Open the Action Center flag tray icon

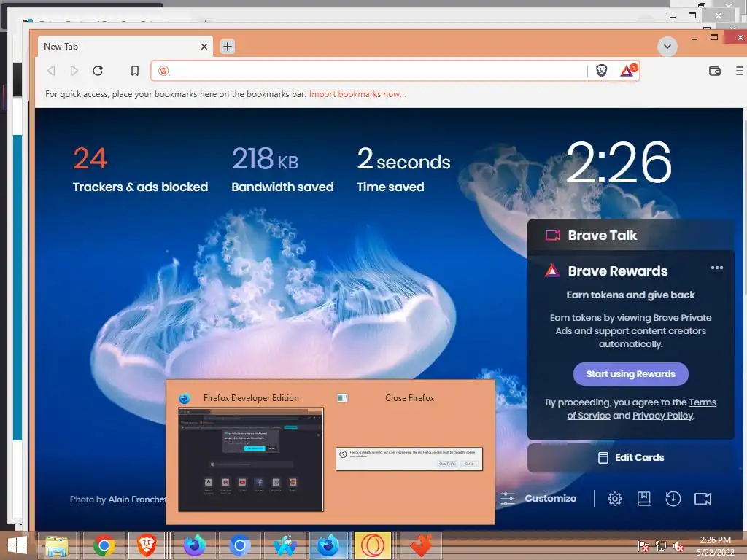point(643,545)
